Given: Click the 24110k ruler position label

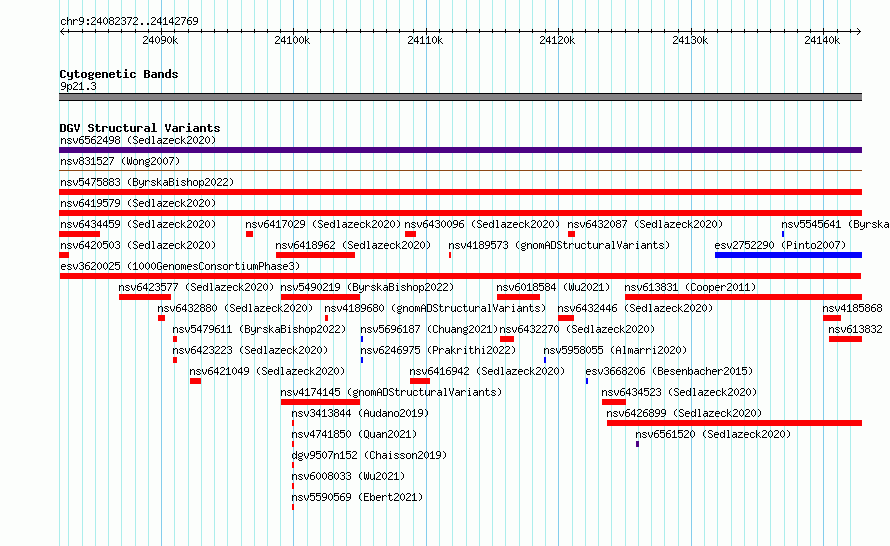Looking at the screenshot, I should click(x=425, y=40).
